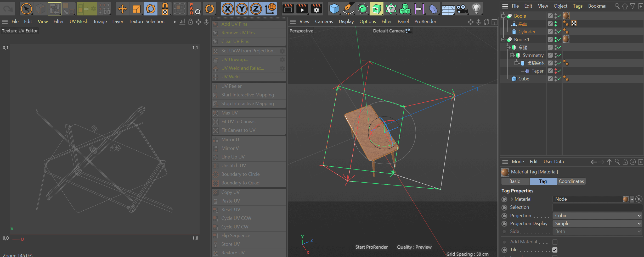Toggle Y axis lock

(242, 9)
